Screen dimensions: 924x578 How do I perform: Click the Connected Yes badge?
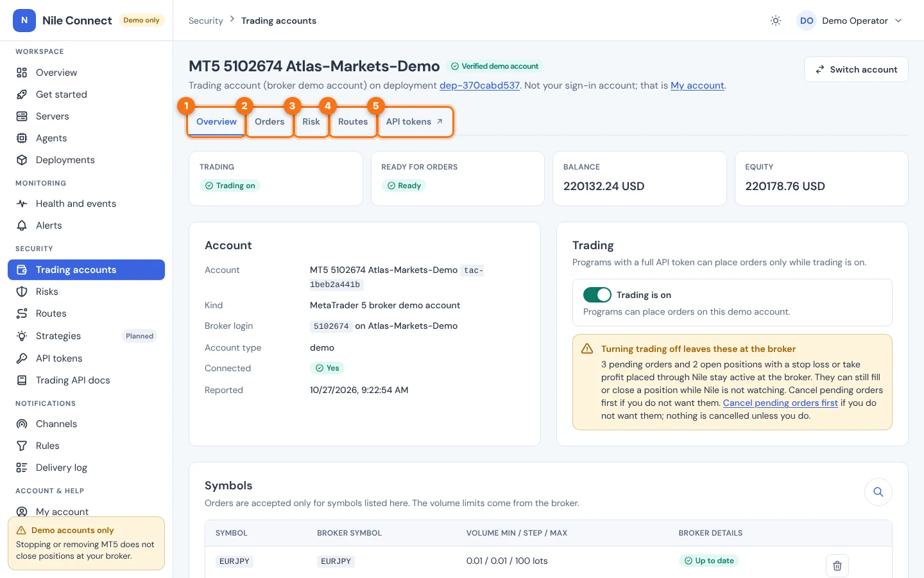click(x=327, y=368)
